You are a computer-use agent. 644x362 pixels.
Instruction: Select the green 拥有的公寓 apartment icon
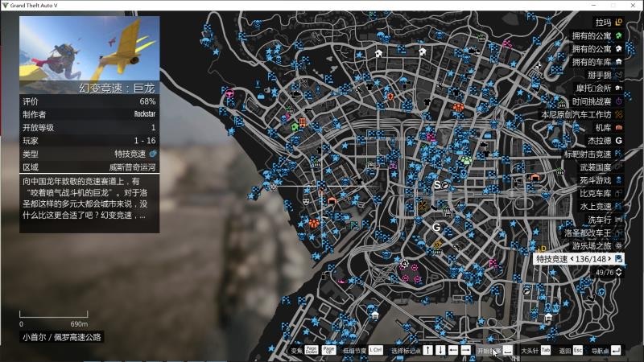coord(618,35)
